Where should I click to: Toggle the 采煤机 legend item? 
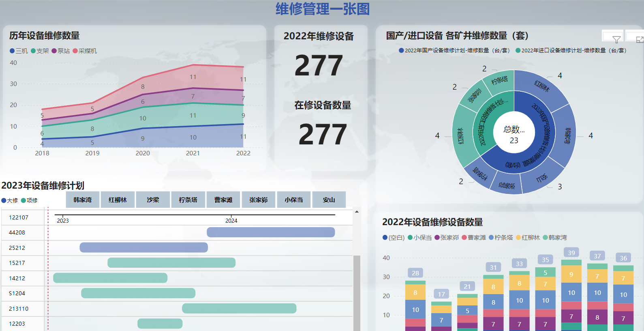point(85,51)
